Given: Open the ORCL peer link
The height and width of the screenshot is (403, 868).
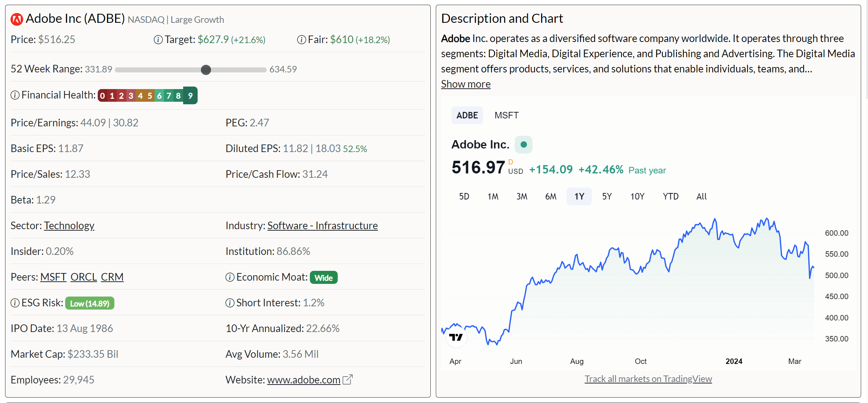Looking at the screenshot, I should (84, 277).
